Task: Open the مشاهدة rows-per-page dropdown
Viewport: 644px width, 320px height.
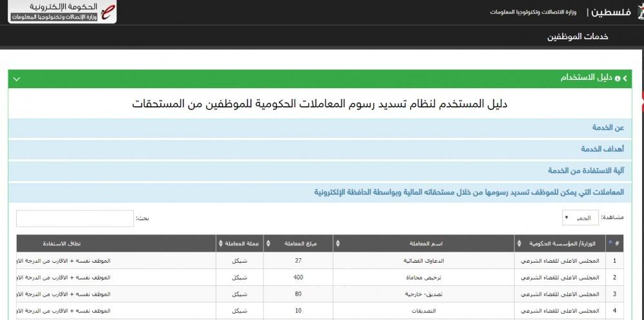Action: (x=580, y=218)
